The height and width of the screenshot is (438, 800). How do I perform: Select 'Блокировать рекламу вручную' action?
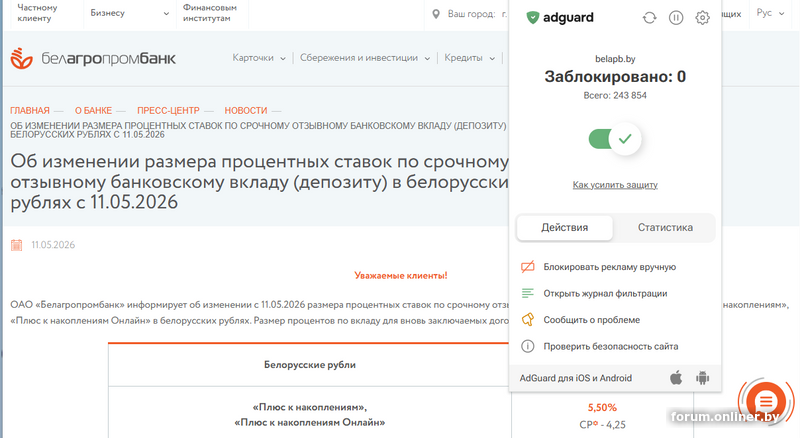pos(609,267)
